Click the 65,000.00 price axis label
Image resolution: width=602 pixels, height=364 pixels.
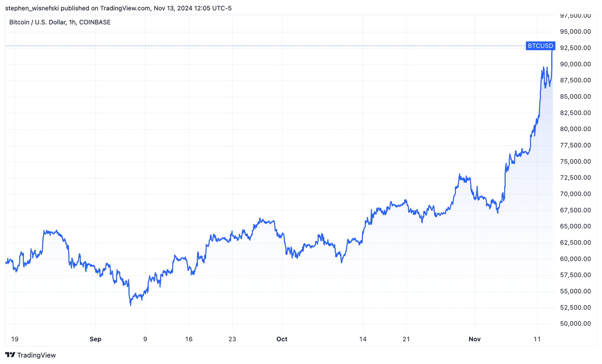pyautogui.click(x=576, y=226)
